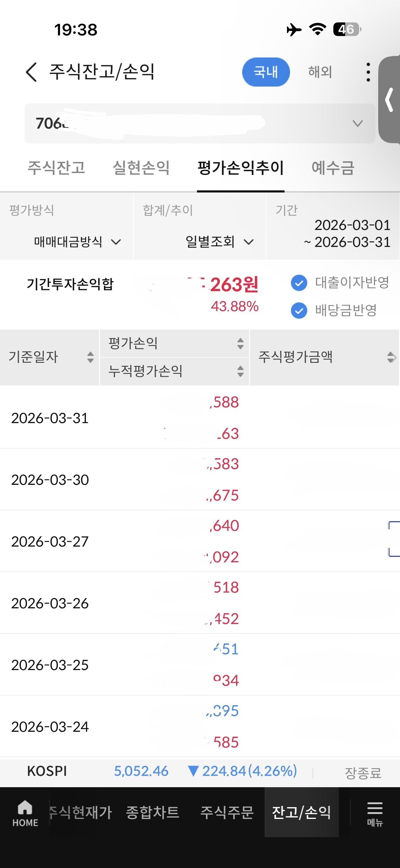
Task: Switch to the 예수금 tab
Action: click(x=332, y=168)
